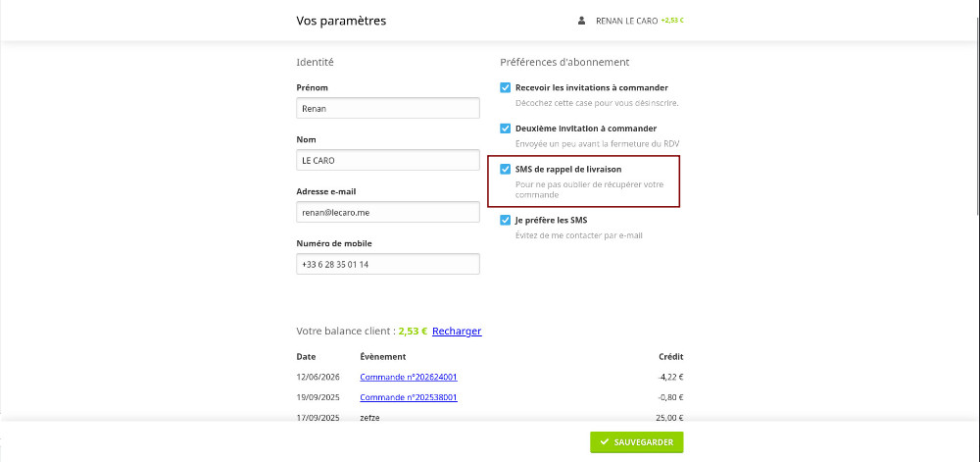
Task: Uncheck Je préfère les SMS
Action: (505, 220)
